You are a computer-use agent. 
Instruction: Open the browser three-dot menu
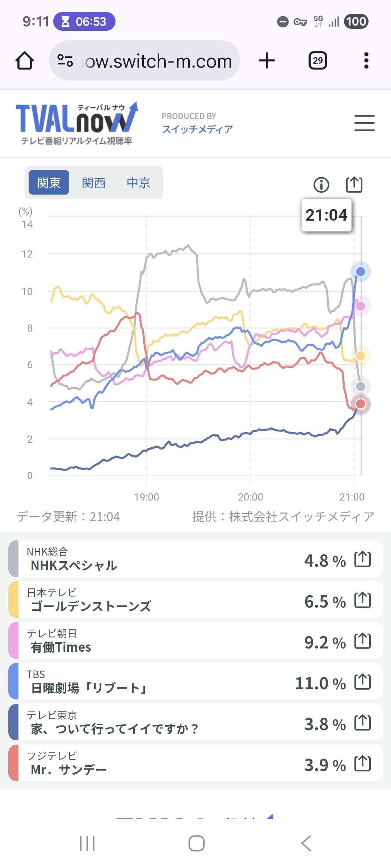[x=366, y=60]
